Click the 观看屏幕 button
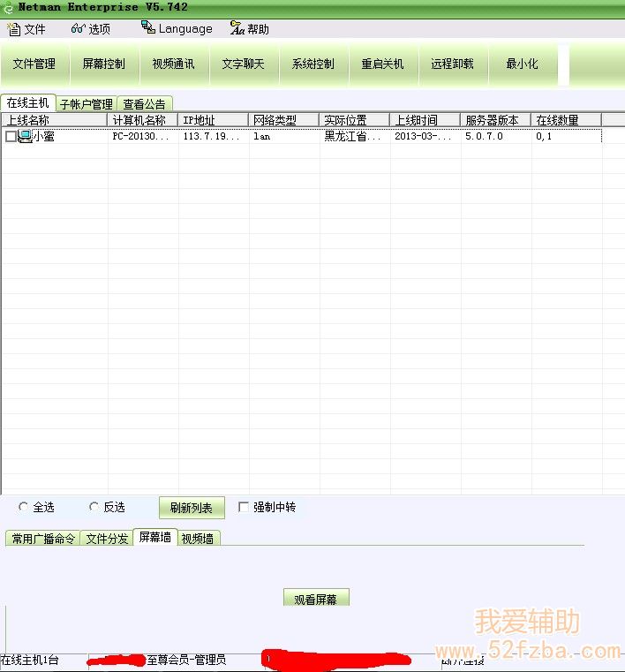625x672 pixels. click(316, 598)
